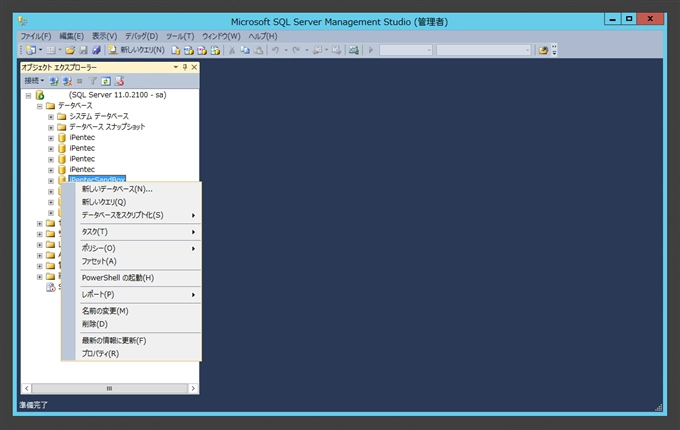Collapse the SQL Server 11.0.2100 server node

pos(28,95)
